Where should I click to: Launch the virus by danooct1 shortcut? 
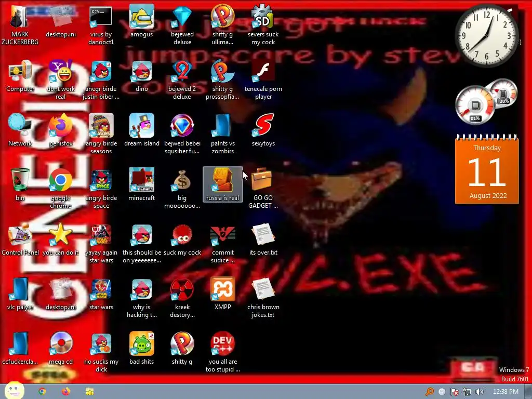tap(101, 25)
